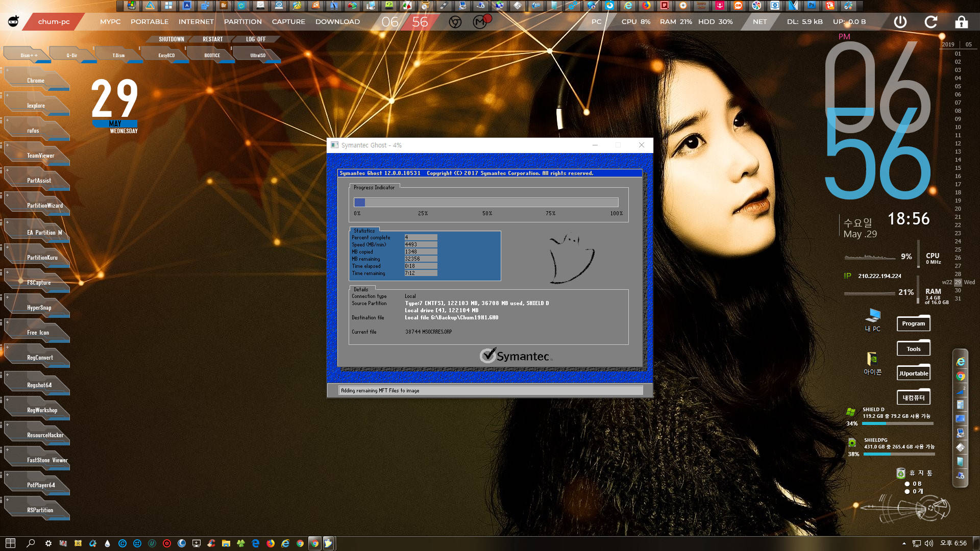
Task: Click the network tray icon
Action: (x=917, y=543)
